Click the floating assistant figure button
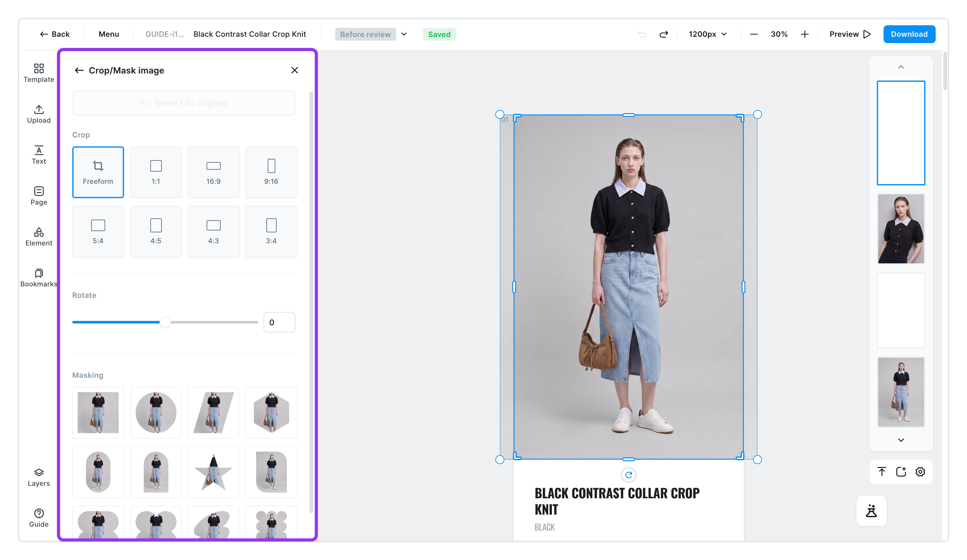967x560 pixels. 871,510
